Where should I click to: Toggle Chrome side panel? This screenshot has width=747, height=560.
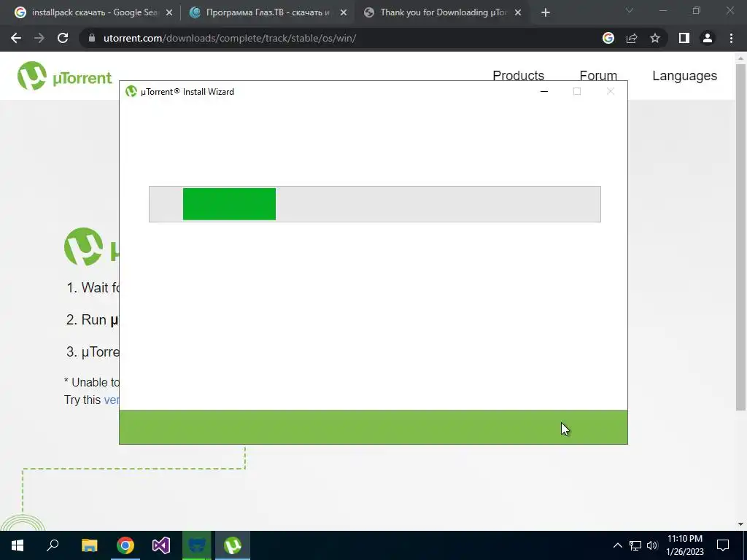coord(684,38)
